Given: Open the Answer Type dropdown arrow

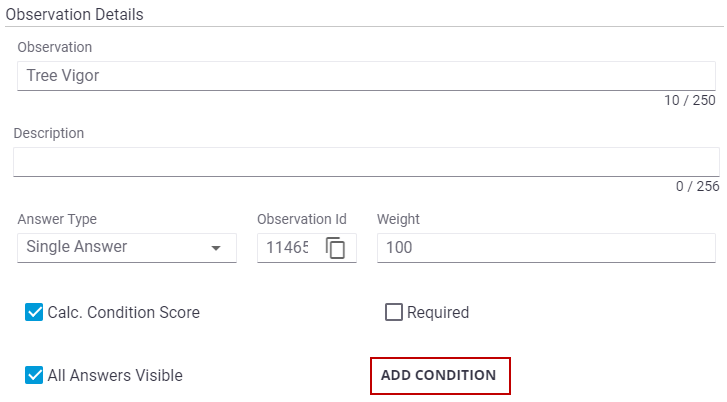Looking at the screenshot, I should coord(216,248).
